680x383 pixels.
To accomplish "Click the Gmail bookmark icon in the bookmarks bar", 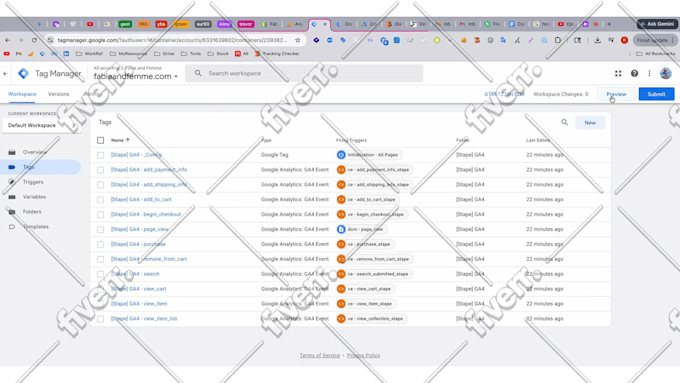I will [19, 54].
